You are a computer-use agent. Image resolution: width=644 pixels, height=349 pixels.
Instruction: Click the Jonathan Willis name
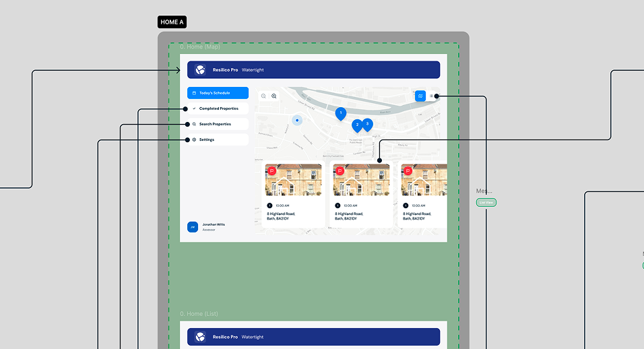coord(214,224)
